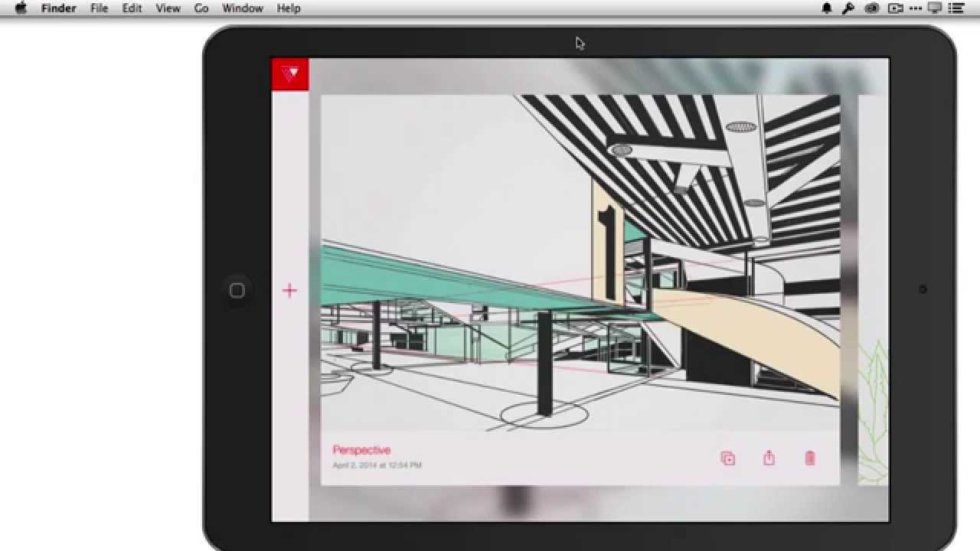Duplicate the Perspective drawing
This screenshot has height=551, width=980.
[727, 458]
